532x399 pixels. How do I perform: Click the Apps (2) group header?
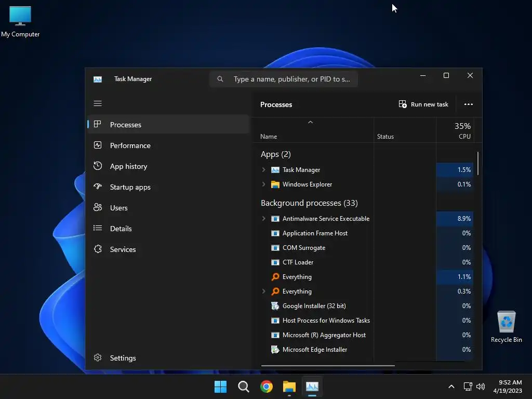[275, 154]
